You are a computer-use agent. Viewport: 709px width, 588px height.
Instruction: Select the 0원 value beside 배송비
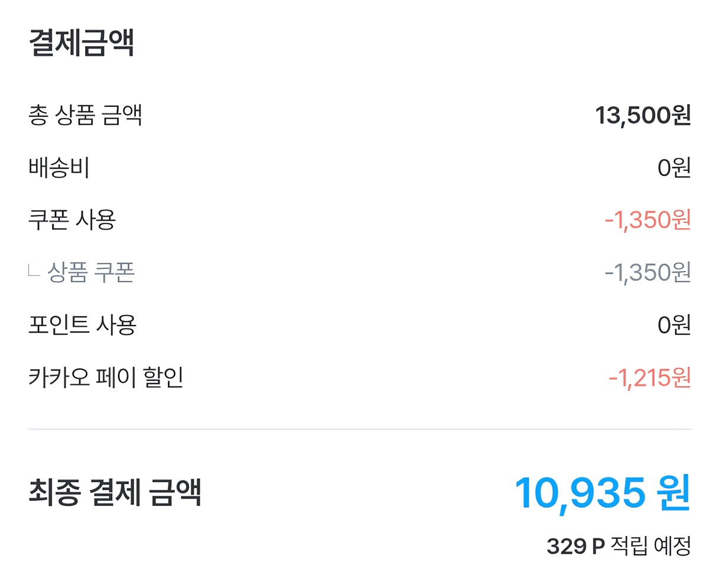[x=674, y=168]
